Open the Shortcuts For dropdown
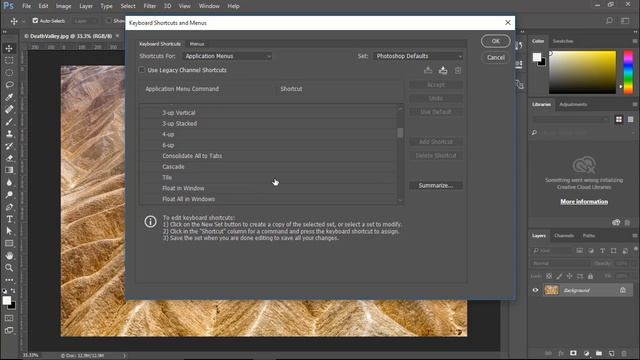The height and width of the screenshot is (360, 640). [227, 56]
